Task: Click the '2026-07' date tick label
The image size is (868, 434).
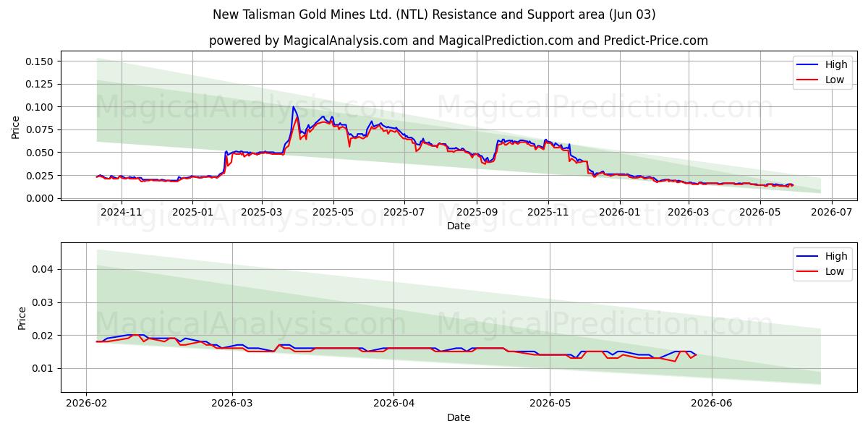Action: [831, 212]
